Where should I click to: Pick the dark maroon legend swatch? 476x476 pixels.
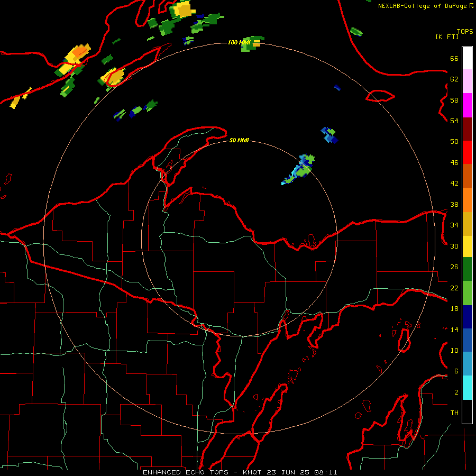467,129
